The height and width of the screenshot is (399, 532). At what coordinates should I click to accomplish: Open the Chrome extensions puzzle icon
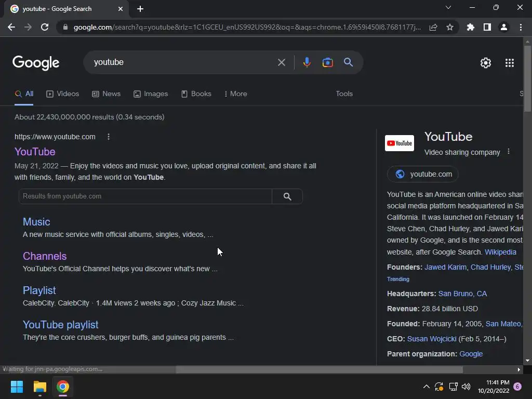[x=471, y=27]
